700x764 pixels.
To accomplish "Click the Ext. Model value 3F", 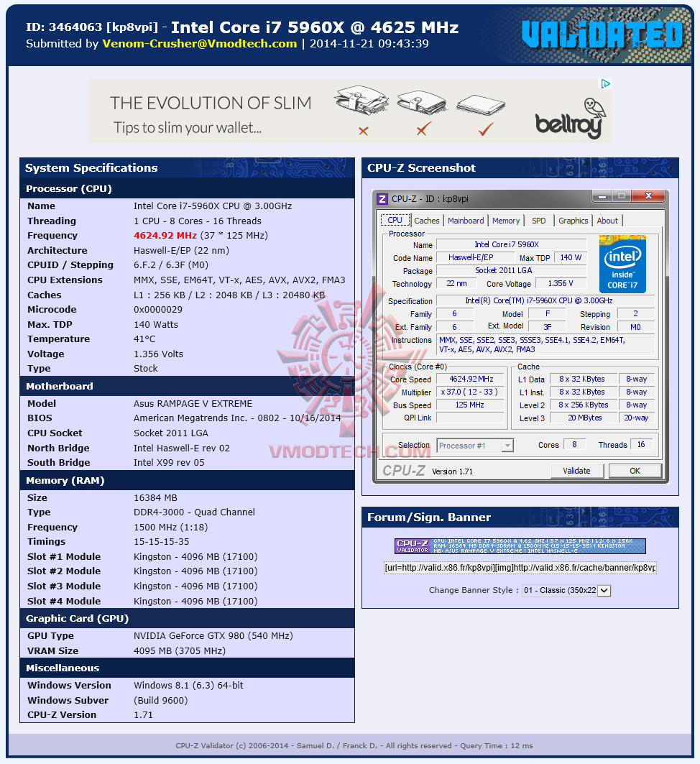I will click(547, 327).
